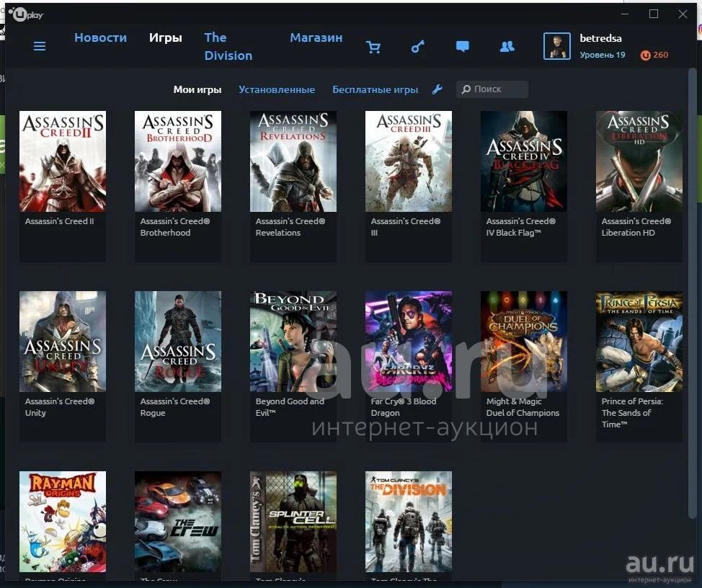Viewport: 702px width, 588px height.
Task: Open Assassin's Creed Rogue cover
Action: tap(178, 342)
